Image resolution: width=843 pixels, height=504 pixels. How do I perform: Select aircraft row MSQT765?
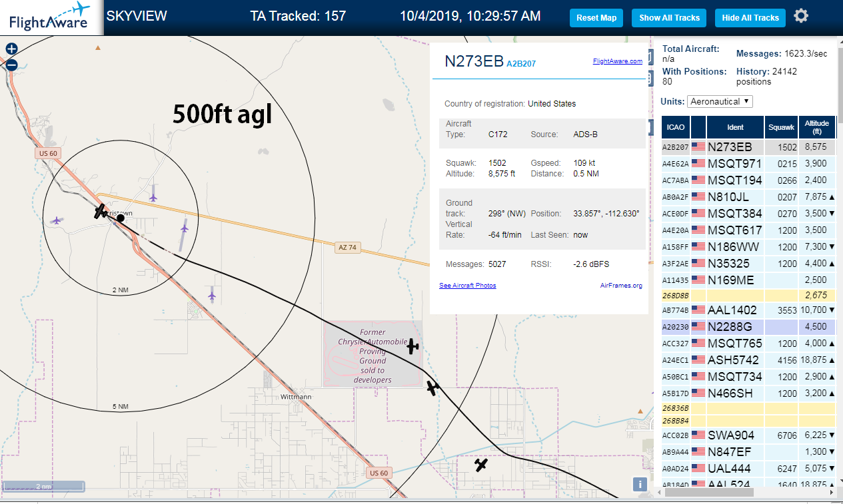(x=748, y=344)
